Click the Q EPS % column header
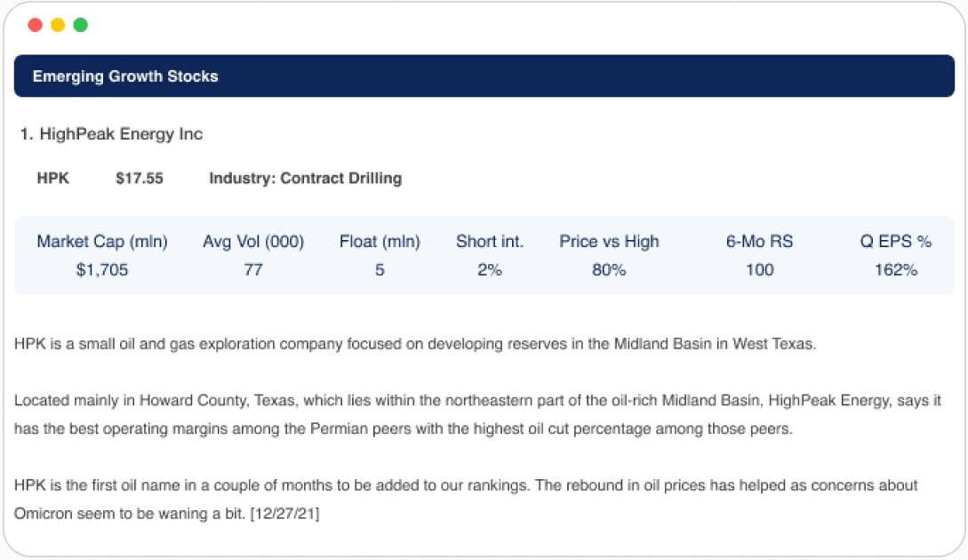Screen dimensions: 968x560 coord(896,242)
